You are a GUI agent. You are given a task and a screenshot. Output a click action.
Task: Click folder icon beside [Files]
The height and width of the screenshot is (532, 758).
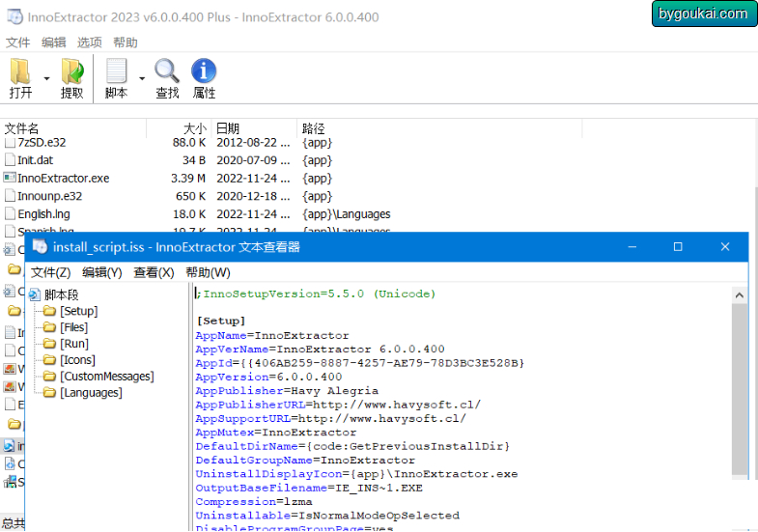(x=49, y=327)
